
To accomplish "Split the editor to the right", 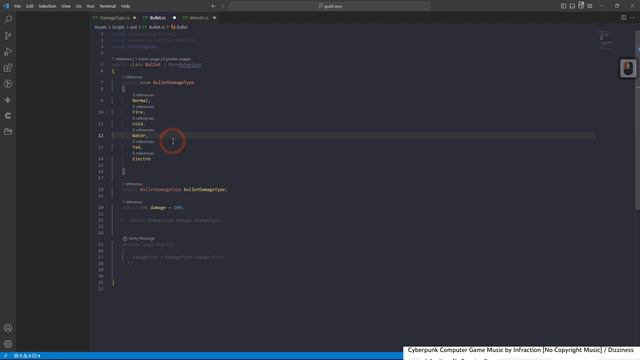I will coord(624,18).
